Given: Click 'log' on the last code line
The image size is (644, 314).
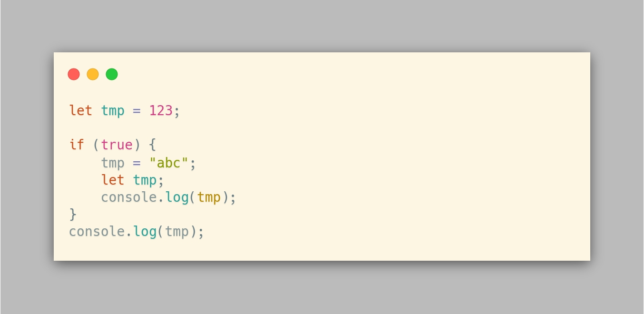Looking at the screenshot, I should (145, 232).
